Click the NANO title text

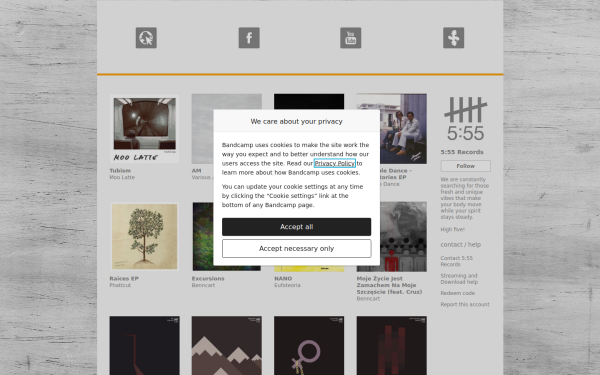[x=283, y=279]
